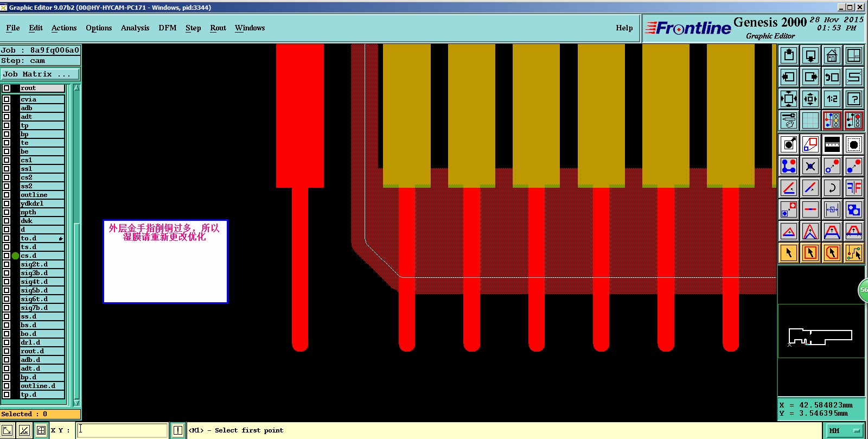
Task: Select the outline.d layer name
Action: click(x=42, y=386)
